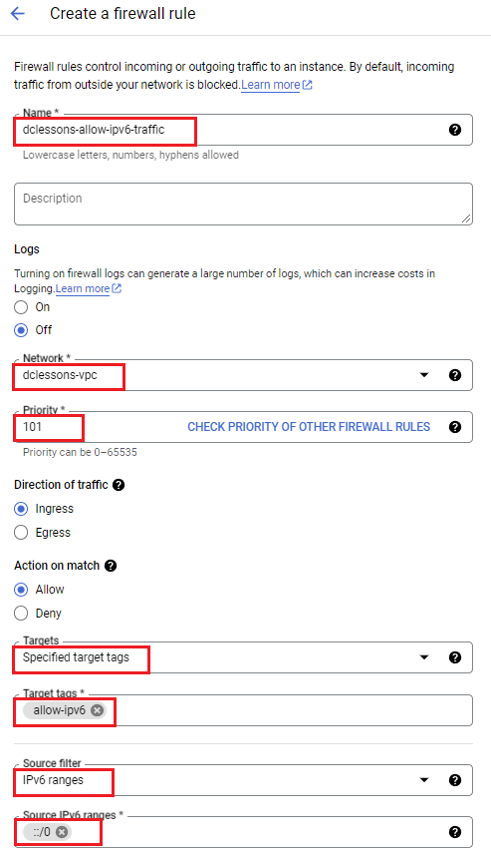Show help for Action on match
Viewport: 491px width, 852px height.
110,566
